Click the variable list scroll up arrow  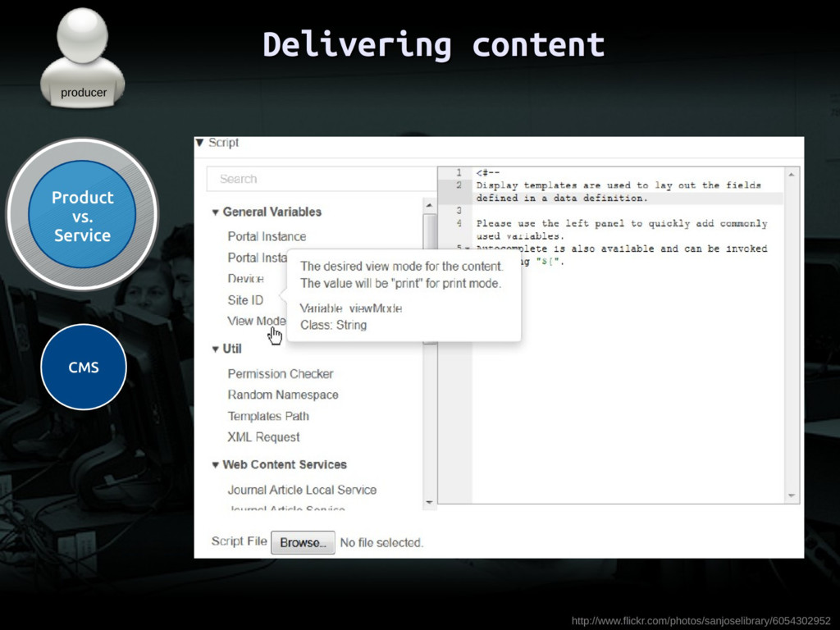pos(429,205)
